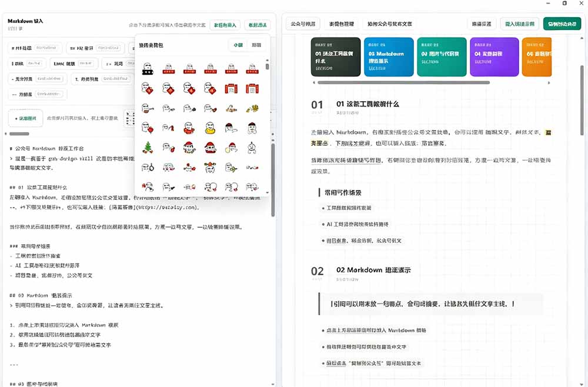Click right arrow of section cards scrollbar

(x=549, y=82)
